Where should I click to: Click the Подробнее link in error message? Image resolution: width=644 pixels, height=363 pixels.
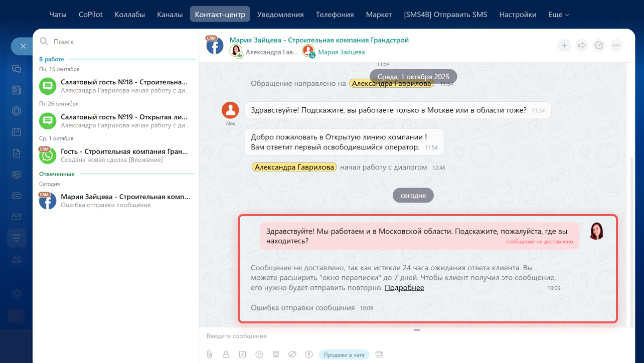click(x=404, y=288)
